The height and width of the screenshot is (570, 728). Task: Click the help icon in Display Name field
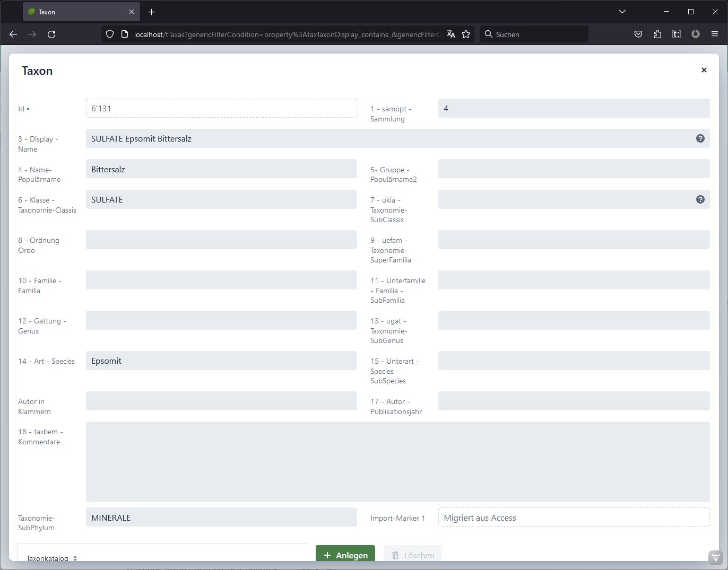coord(700,138)
